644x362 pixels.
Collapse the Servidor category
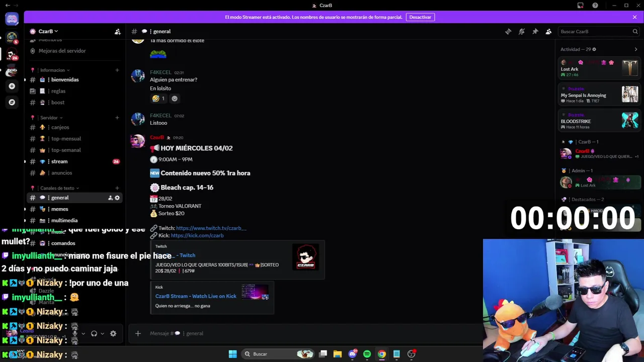click(51, 118)
